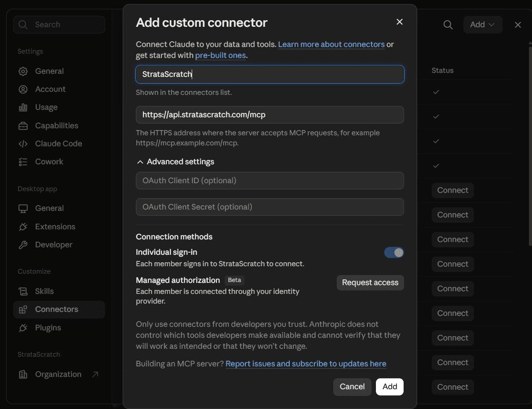Click the Status column header
This screenshot has width=532, height=409.
click(x=442, y=70)
